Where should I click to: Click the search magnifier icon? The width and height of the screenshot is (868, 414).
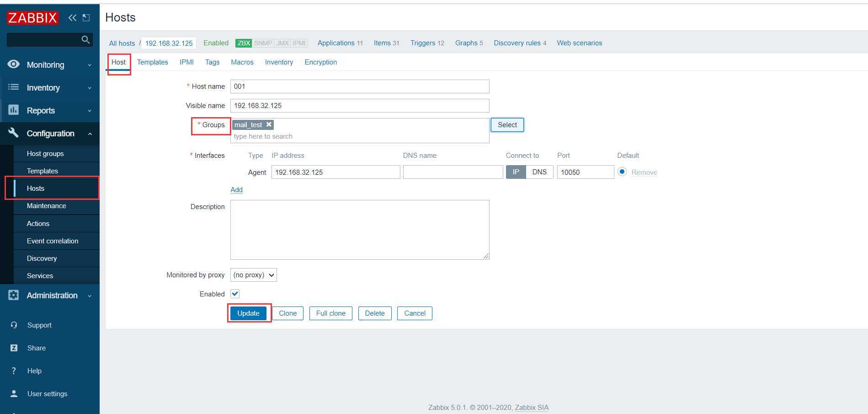(x=85, y=40)
